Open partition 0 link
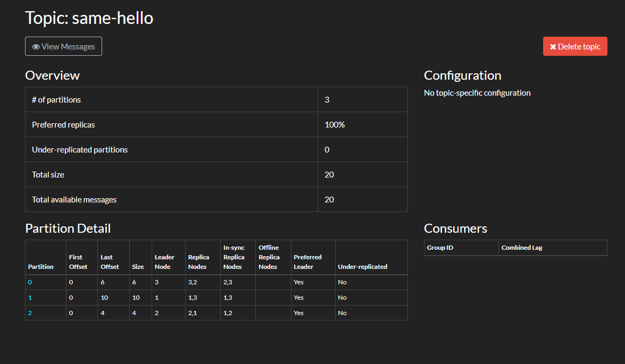 pos(30,282)
